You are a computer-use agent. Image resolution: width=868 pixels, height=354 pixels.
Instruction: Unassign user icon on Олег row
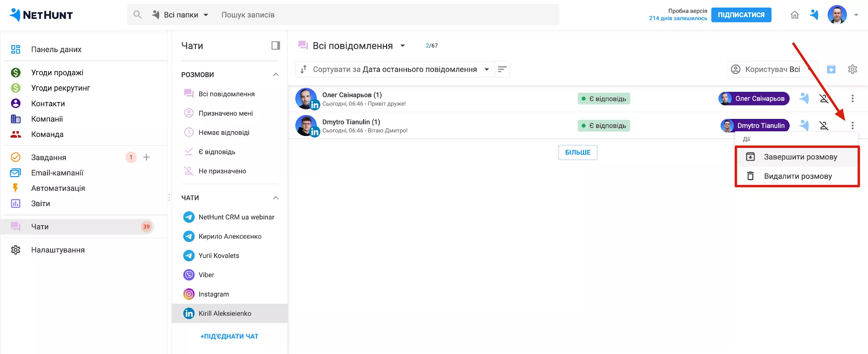pos(824,99)
